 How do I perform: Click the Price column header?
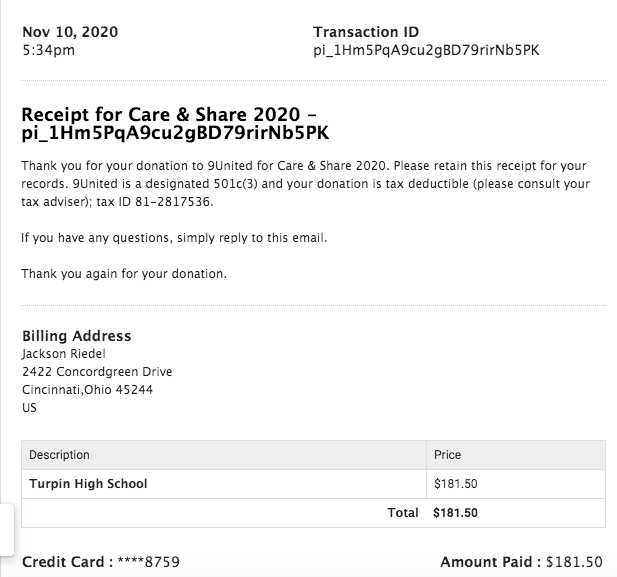tap(447, 455)
